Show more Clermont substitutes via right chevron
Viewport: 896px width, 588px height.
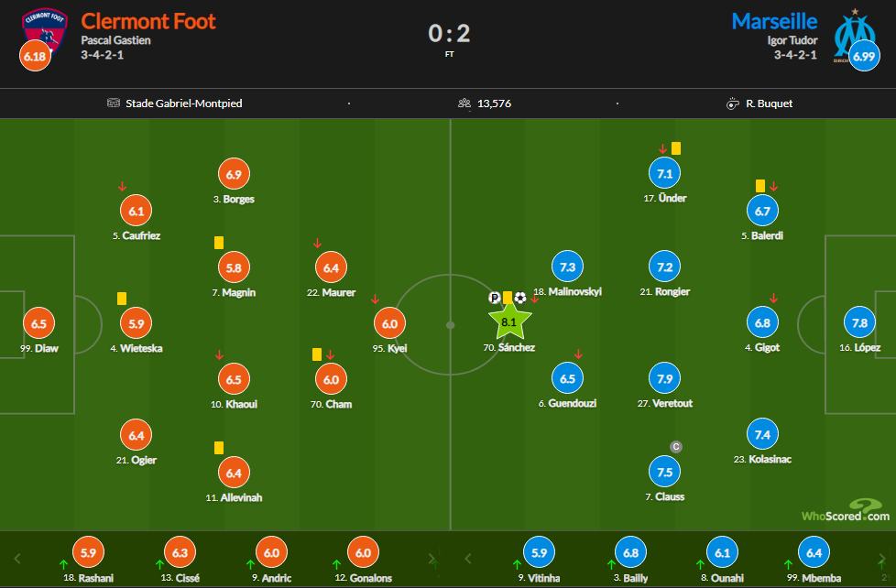432,558
